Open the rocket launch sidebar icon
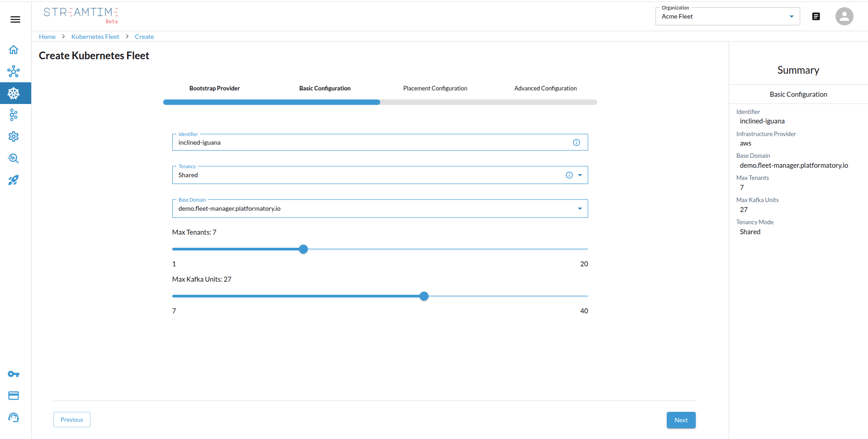The height and width of the screenshot is (439, 868). (14, 180)
